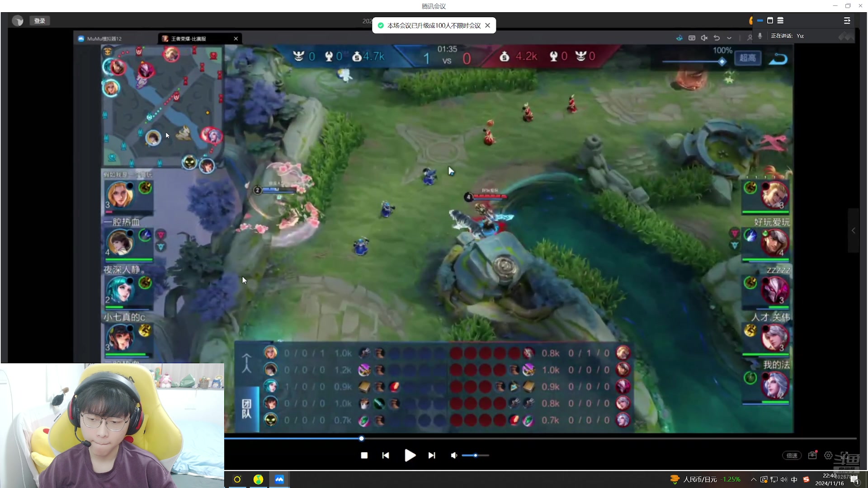The image size is (868, 488).
Task: Close the 王者荣耀-比赛服 tab
Action: point(236,39)
